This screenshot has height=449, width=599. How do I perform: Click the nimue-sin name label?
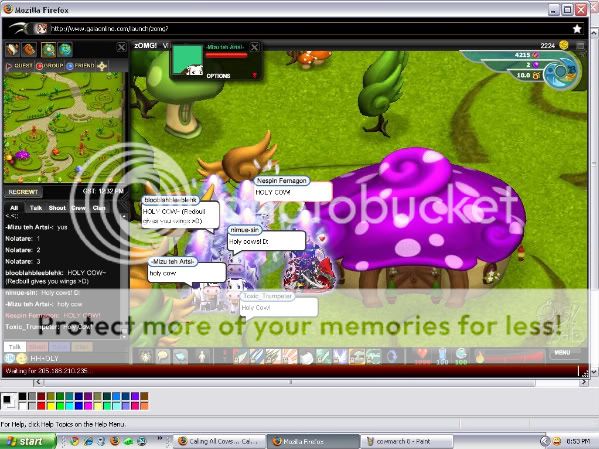(244, 230)
